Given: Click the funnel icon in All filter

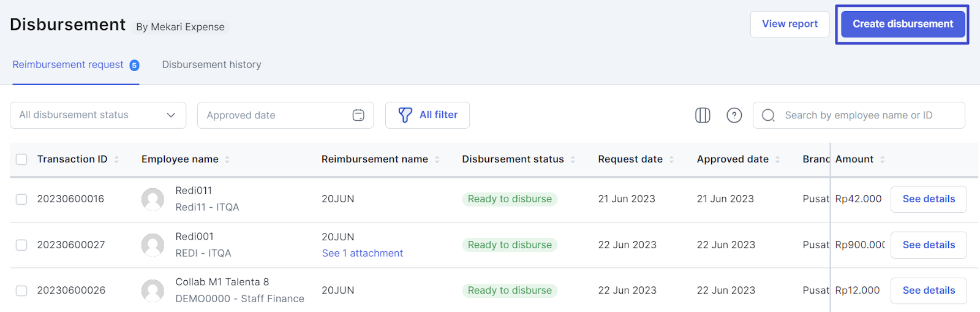Looking at the screenshot, I should [x=405, y=115].
